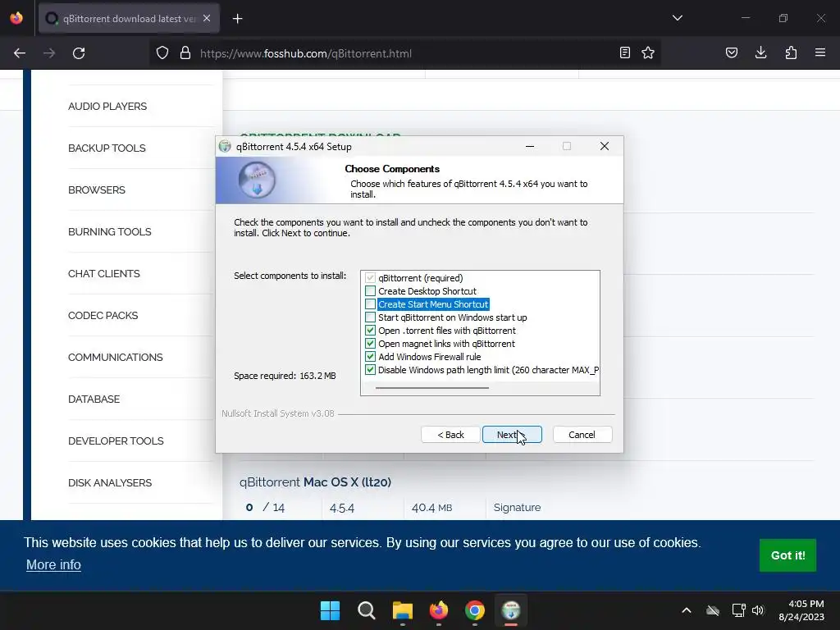Open BURNING TOOLS category
This screenshot has width=840, height=630.
tap(109, 231)
